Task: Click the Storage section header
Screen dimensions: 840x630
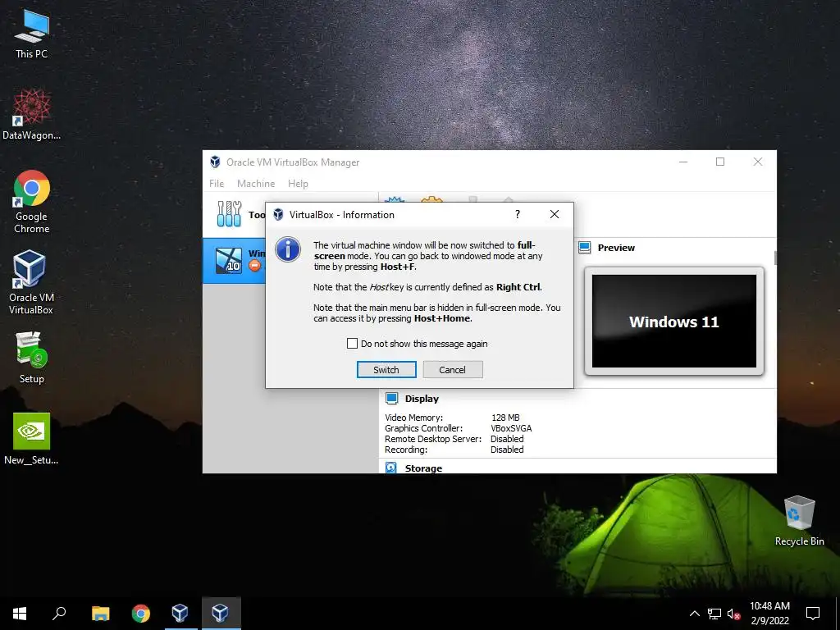Action: click(x=423, y=468)
